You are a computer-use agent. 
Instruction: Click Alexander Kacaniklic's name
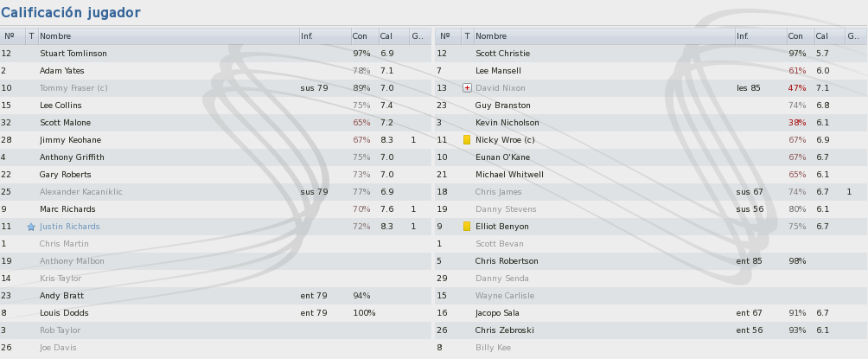(x=80, y=192)
